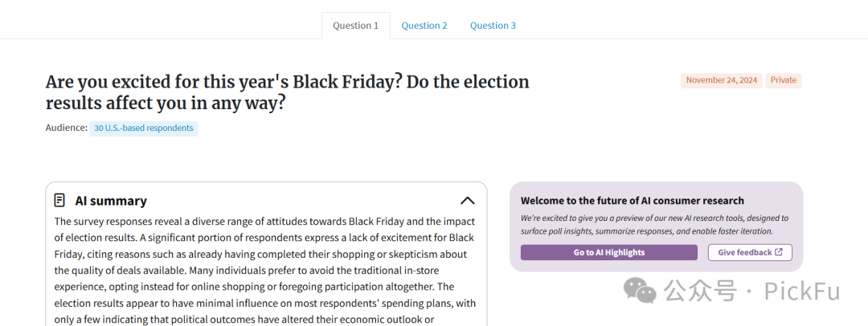Click the Audience label
868x326 pixels.
(67, 128)
